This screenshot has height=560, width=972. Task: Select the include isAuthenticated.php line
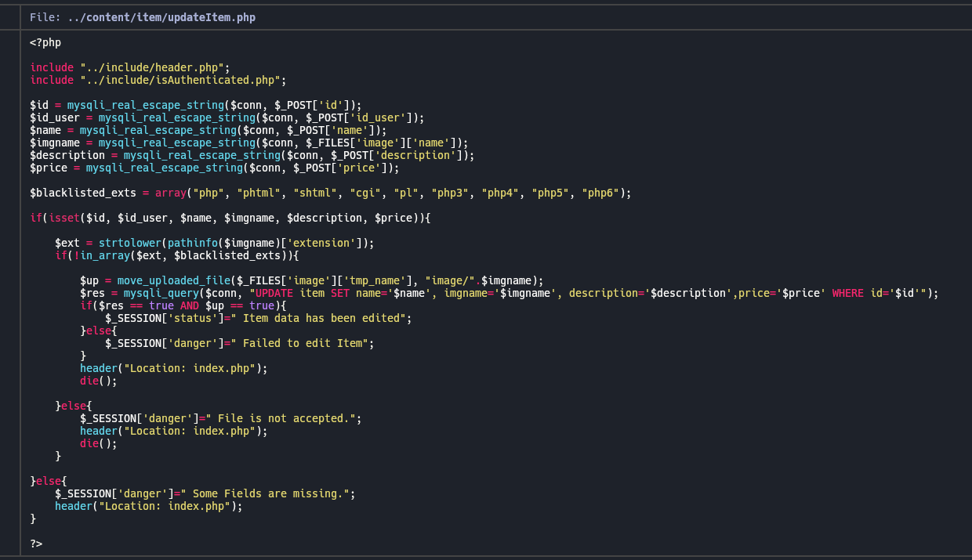click(158, 80)
